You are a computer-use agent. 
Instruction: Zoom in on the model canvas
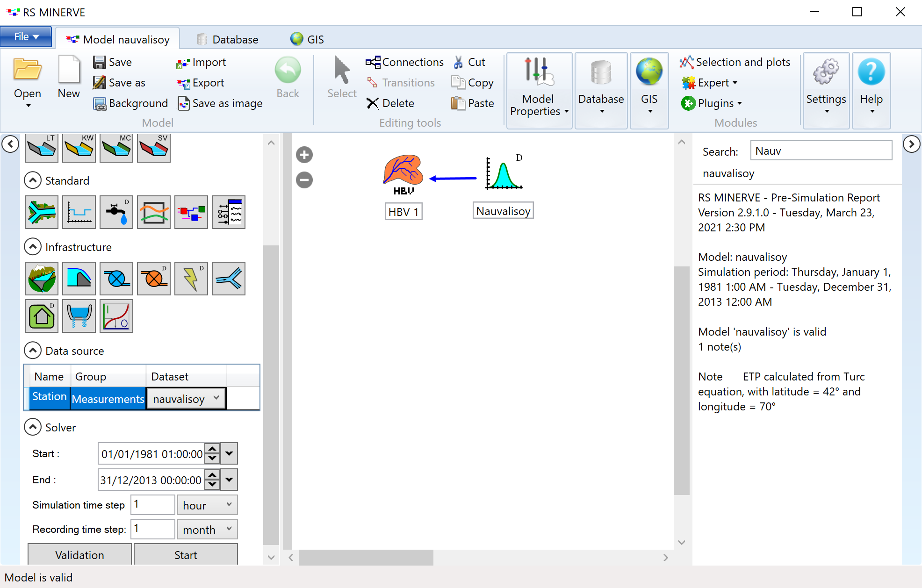coord(304,155)
